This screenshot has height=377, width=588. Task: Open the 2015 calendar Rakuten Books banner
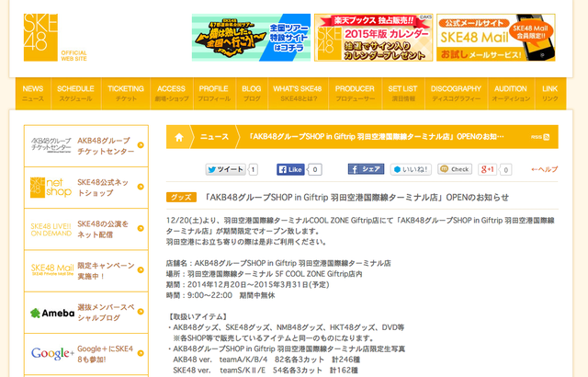[374, 38]
